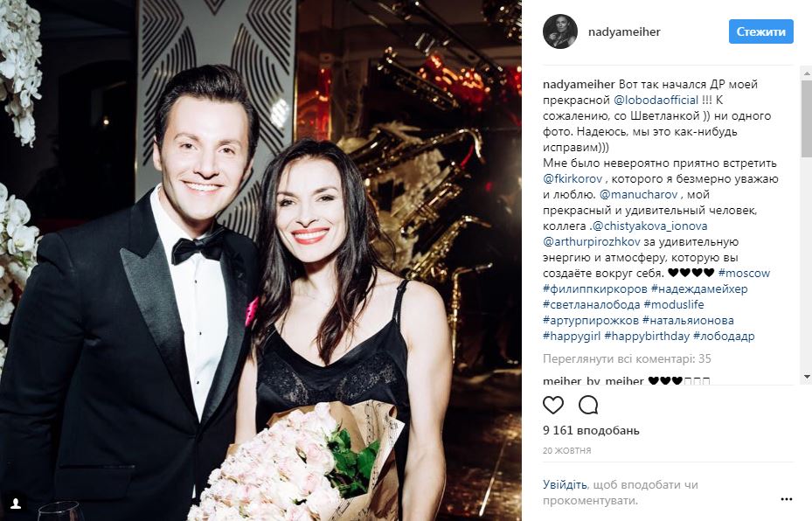View the 9 161 likes count
812x521 pixels.
(x=591, y=430)
